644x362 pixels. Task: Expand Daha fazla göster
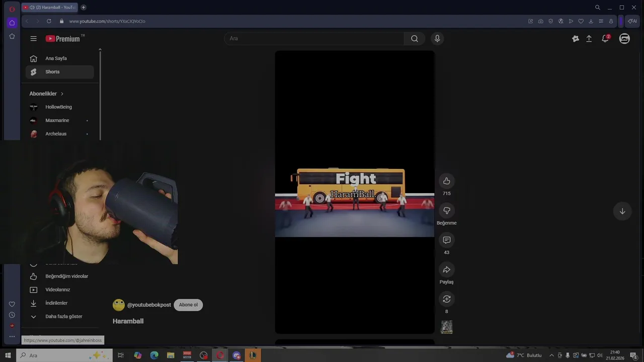60,317
